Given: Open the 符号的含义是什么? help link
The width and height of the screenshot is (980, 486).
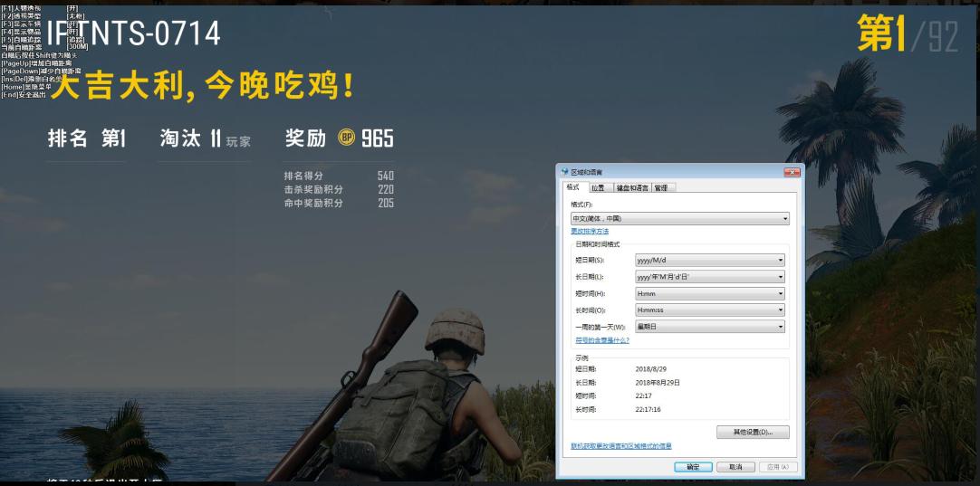Looking at the screenshot, I should (x=602, y=340).
